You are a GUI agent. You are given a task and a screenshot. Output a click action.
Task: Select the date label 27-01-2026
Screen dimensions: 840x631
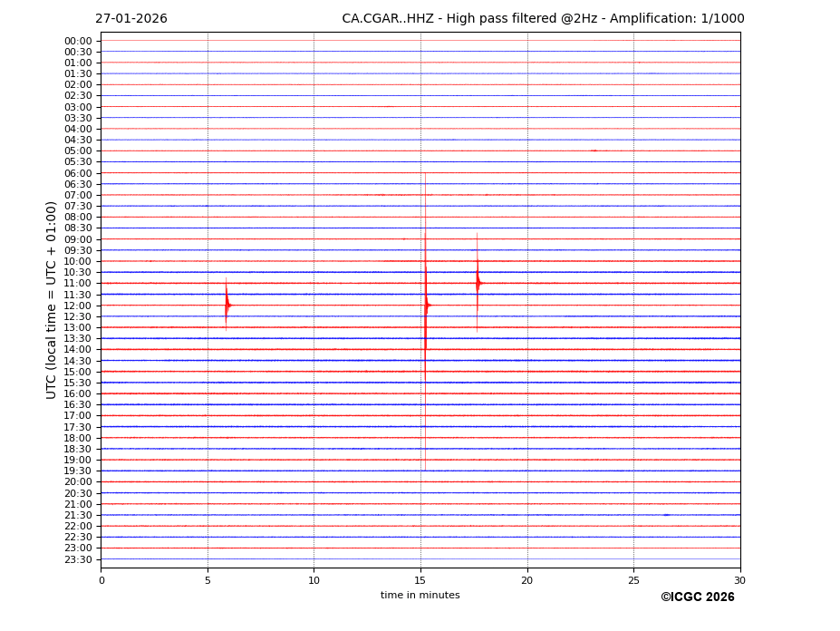[131, 19]
